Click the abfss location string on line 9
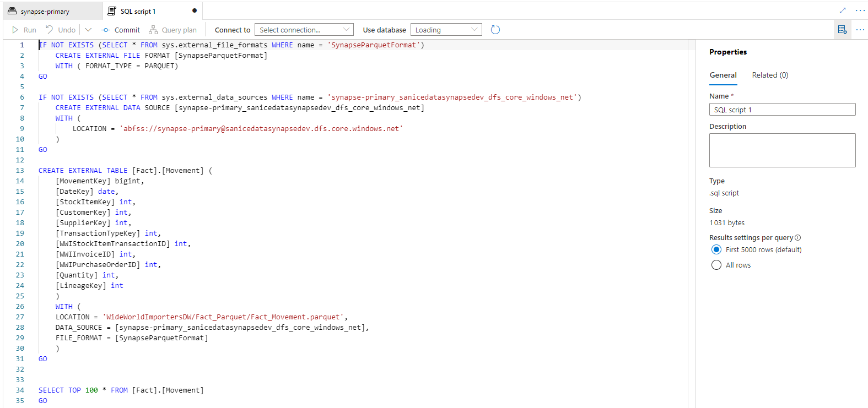868x408 pixels. (x=261, y=128)
